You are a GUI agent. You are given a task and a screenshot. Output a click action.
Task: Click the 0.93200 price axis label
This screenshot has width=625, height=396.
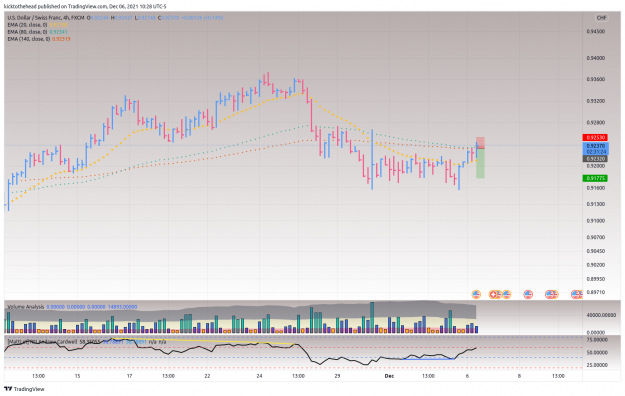click(x=596, y=101)
